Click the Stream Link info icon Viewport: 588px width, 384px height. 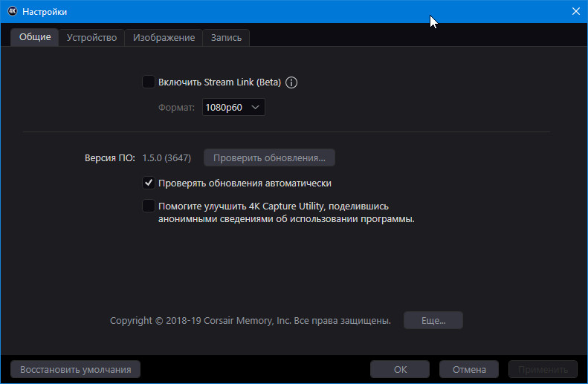[291, 82]
